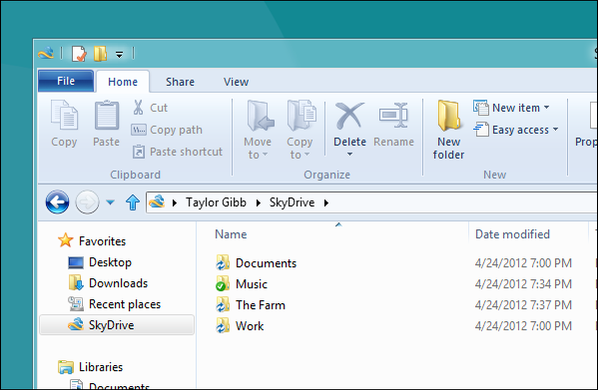Select the Documents folder name
The width and height of the screenshot is (598, 390).
pos(266,263)
